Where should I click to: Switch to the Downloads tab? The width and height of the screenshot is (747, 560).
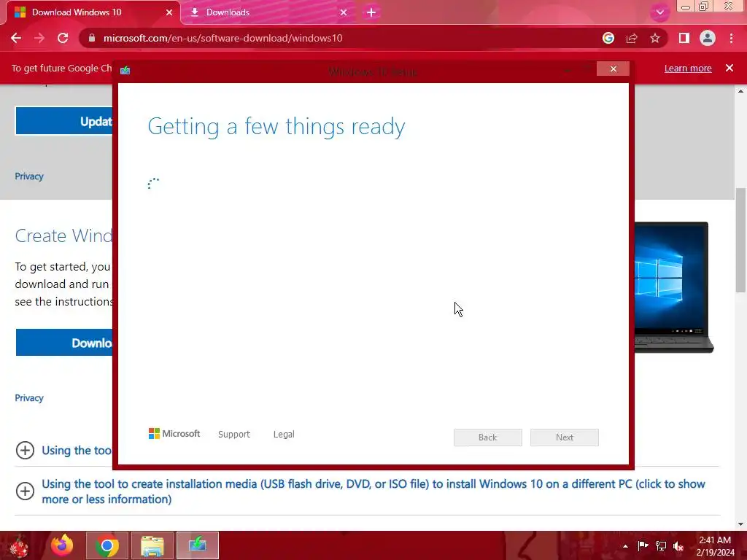268,12
